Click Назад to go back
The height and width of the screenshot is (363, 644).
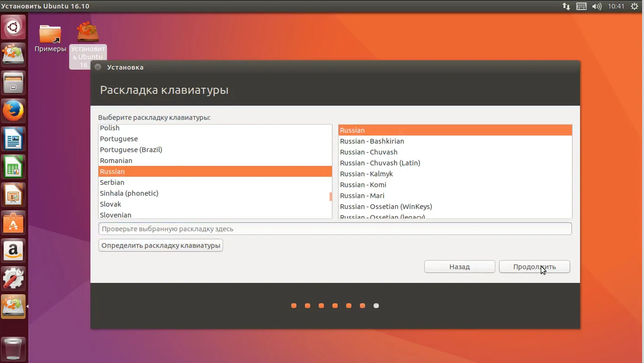460,267
